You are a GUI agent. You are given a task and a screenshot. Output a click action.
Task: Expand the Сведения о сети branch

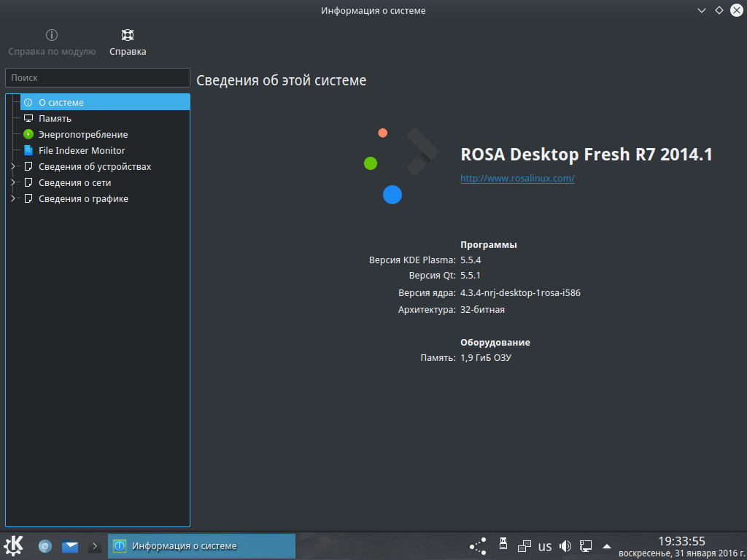click(x=13, y=183)
